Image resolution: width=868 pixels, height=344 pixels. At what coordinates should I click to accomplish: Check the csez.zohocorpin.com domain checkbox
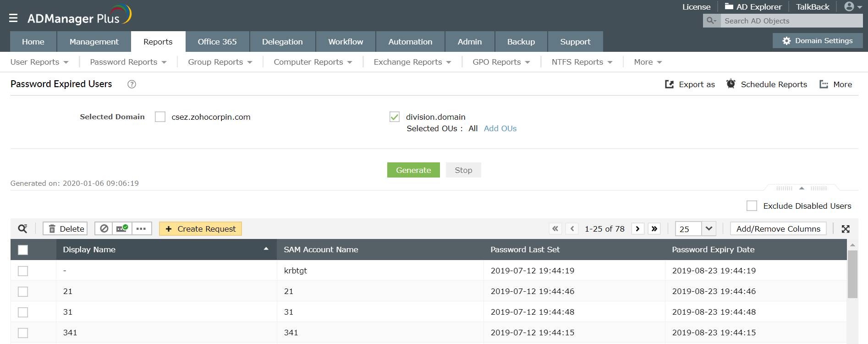pos(160,117)
